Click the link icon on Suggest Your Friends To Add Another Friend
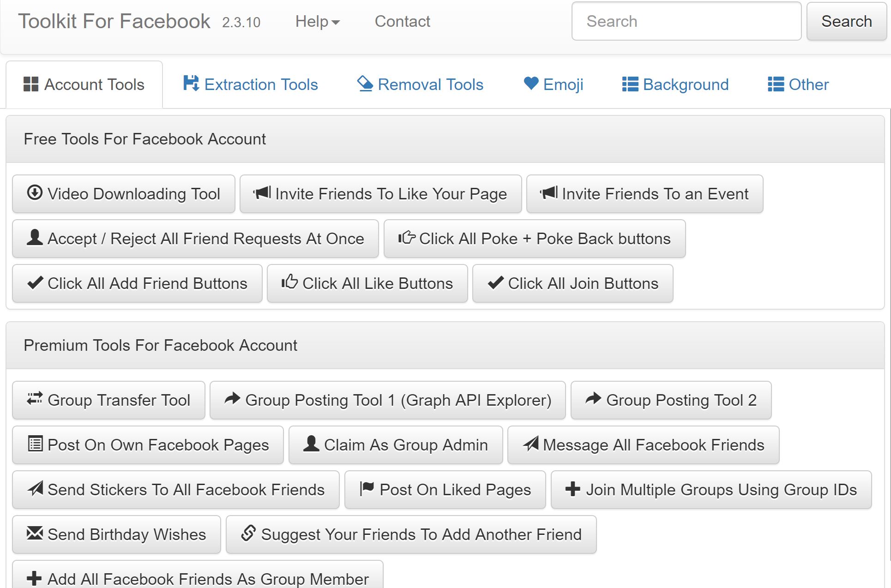The image size is (891, 588). tap(248, 533)
